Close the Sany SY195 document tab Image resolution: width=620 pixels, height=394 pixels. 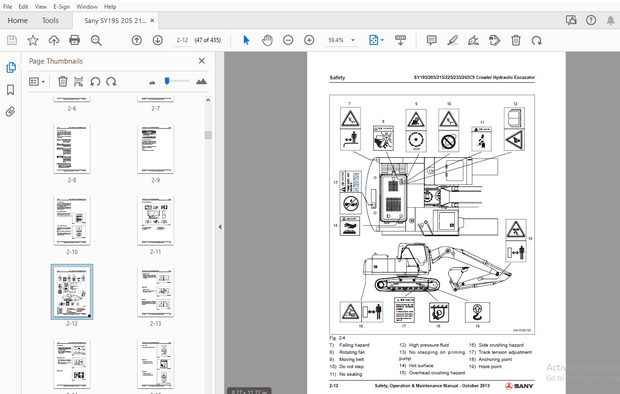point(152,21)
